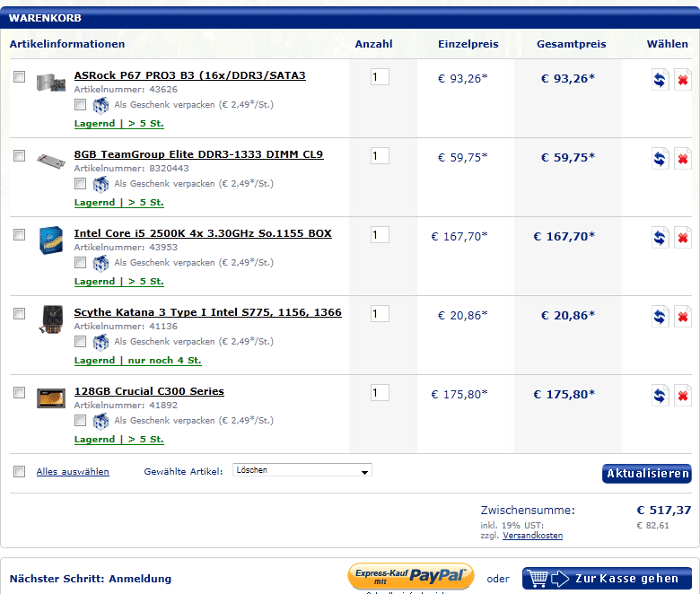This screenshot has width=700, height=594.
Task: Tick the Alles auswählen checkbox
Action: click(20, 471)
